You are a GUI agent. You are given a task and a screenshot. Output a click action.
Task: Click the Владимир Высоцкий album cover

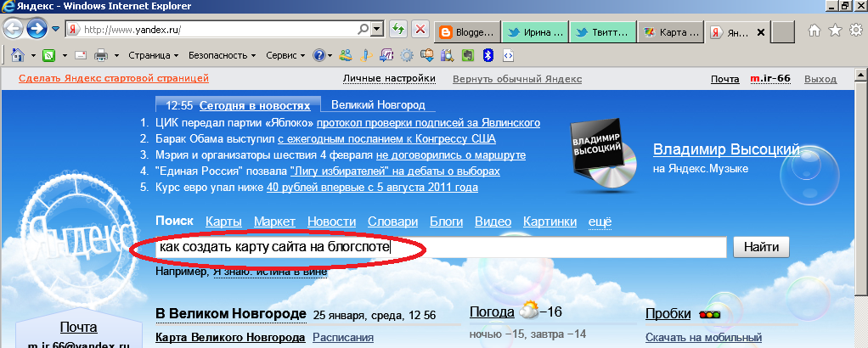point(603,154)
